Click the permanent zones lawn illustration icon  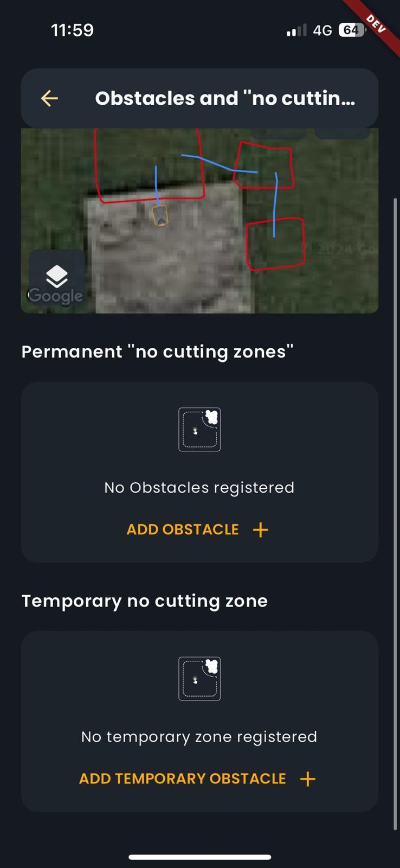199,429
